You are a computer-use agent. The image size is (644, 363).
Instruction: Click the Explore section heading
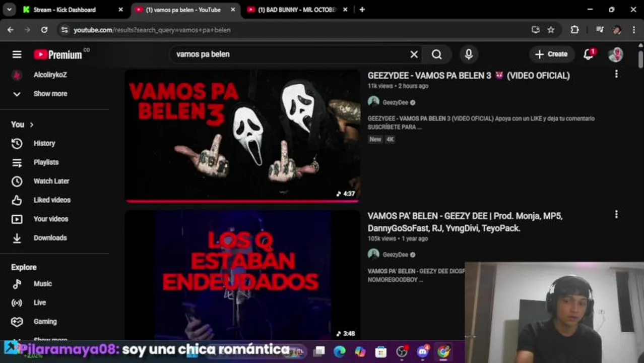pos(24,267)
